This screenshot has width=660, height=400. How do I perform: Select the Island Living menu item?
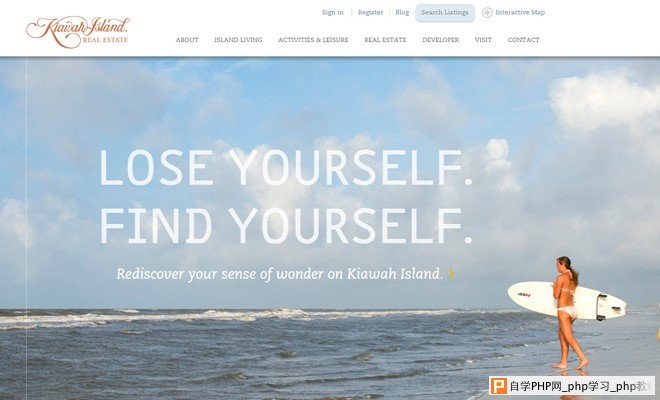tap(238, 40)
